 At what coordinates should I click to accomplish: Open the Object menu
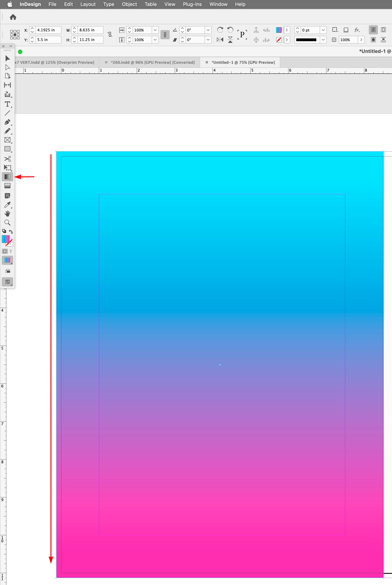click(x=129, y=4)
